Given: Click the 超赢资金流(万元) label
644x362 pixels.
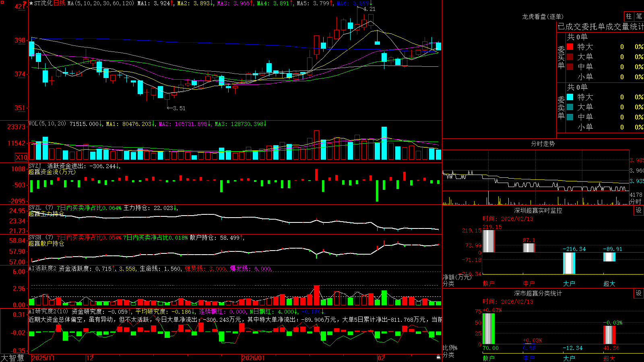Looking at the screenshot, I should pyautogui.click(x=52, y=172).
